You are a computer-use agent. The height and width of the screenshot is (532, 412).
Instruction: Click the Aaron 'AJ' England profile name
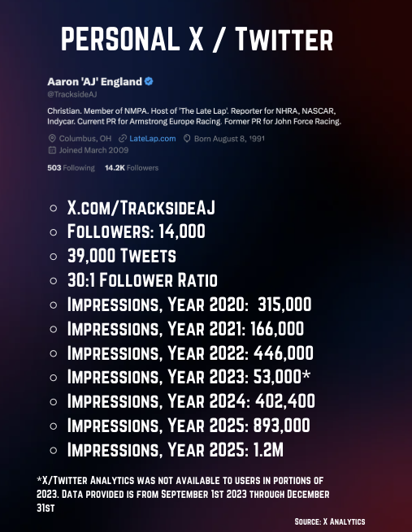tap(95, 82)
